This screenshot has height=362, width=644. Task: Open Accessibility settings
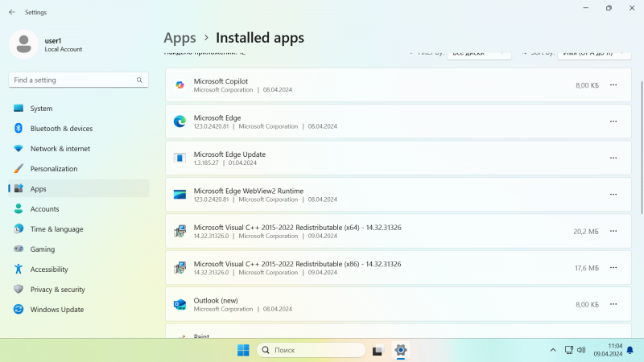(78, 269)
